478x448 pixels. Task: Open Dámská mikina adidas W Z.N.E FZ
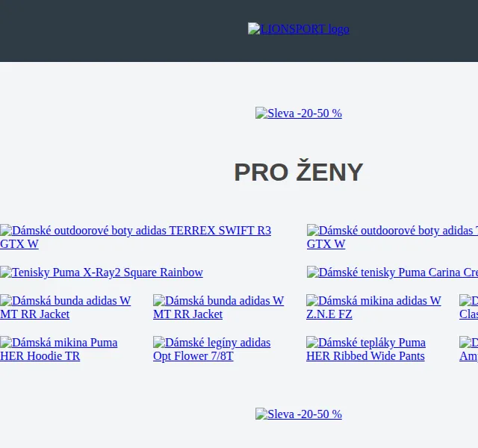tap(373, 307)
